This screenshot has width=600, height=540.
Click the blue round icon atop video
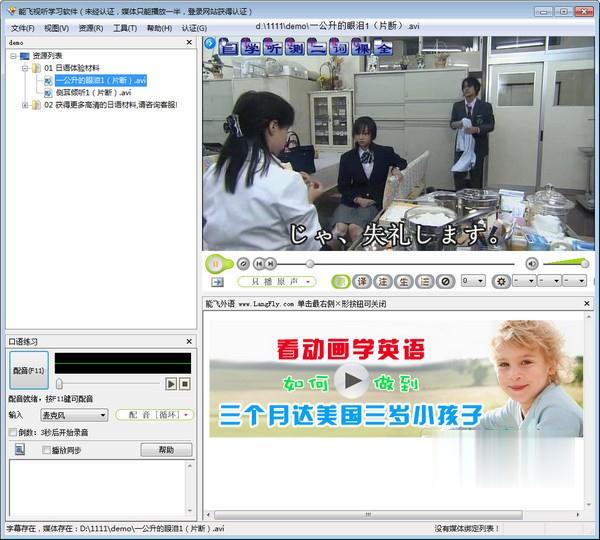[x=210, y=43]
